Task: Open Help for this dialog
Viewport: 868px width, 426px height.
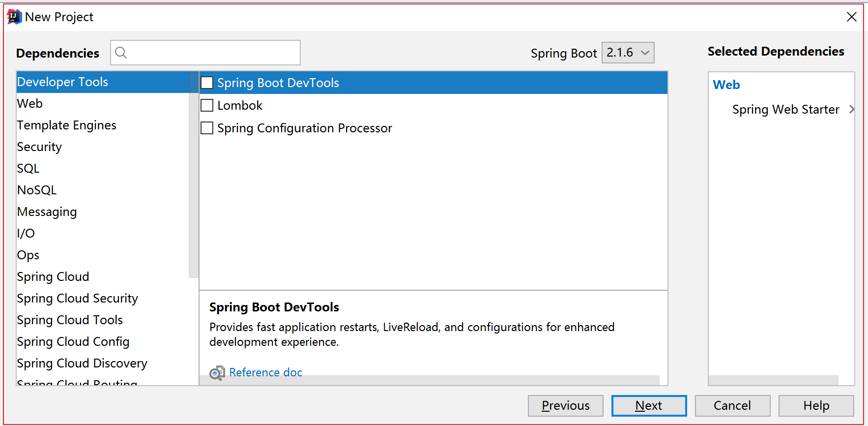Action: click(x=816, y=406)
